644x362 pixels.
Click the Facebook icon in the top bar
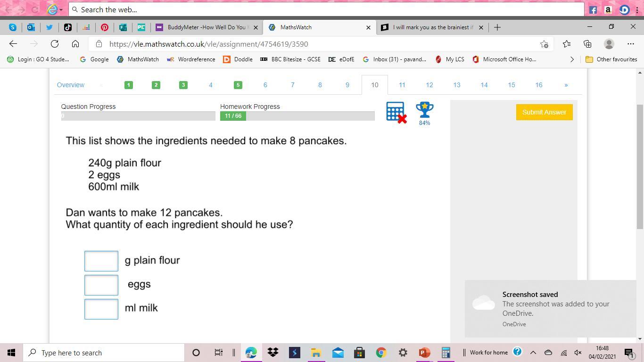pyautogui.click(x=593, y=9)
